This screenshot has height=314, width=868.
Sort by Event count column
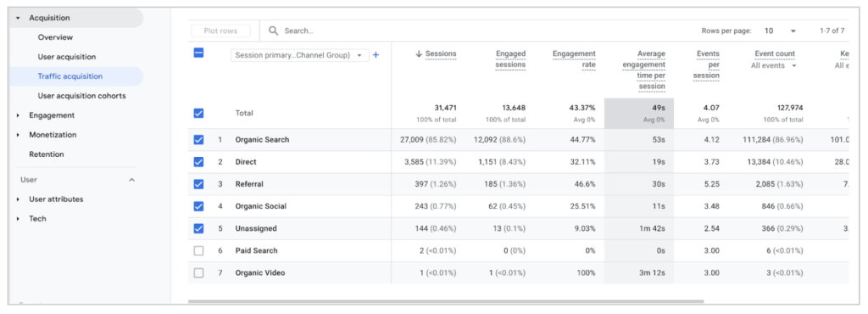[775, 53]
